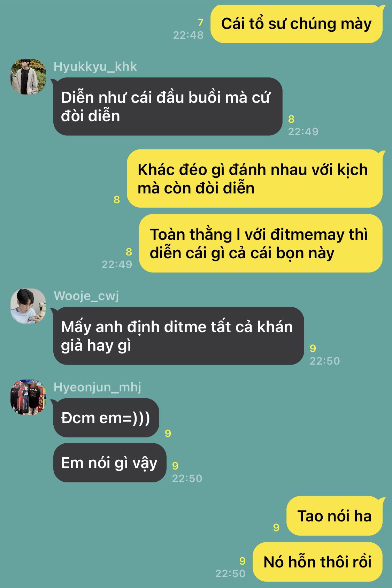Image resolution: width=392 pixels, height=588 pixels.
Task: Tap the unread count next to Hyukkyu's message
Action: (x=291, y=119)
